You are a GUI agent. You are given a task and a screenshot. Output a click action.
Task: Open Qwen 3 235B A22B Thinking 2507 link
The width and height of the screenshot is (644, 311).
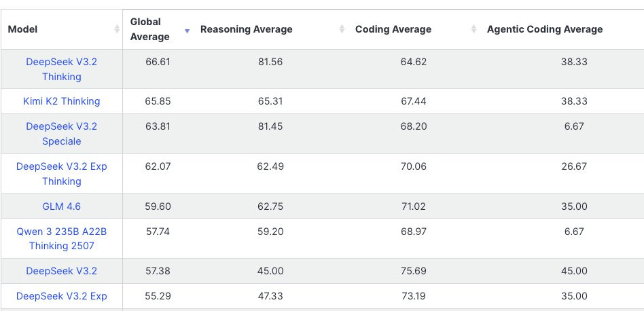point(61,238)
